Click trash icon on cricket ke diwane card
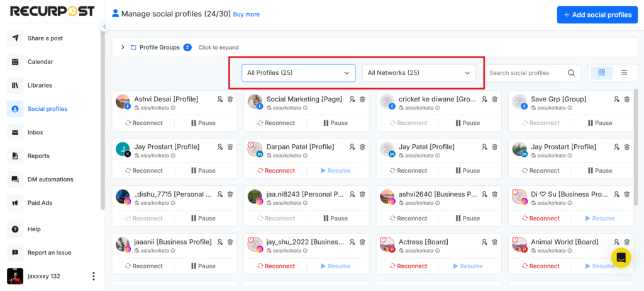This screenshot has width=644, height=291. click(494, 99)
